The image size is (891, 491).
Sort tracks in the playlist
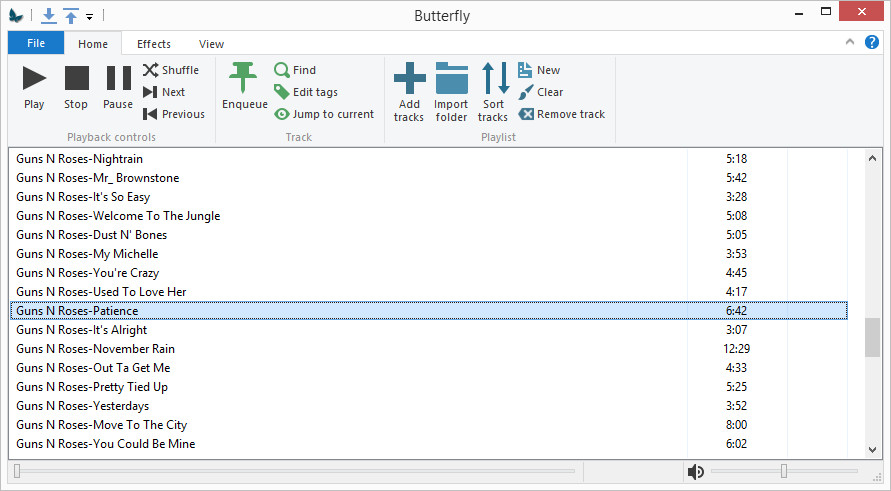point(493,93)
